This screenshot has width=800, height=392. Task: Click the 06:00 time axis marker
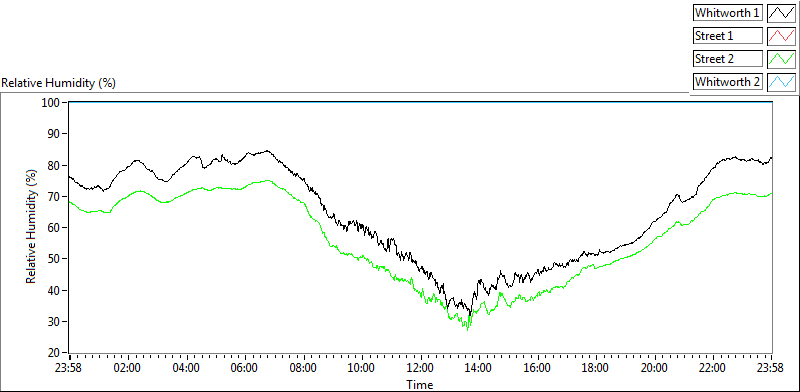[x=245, y=368]
